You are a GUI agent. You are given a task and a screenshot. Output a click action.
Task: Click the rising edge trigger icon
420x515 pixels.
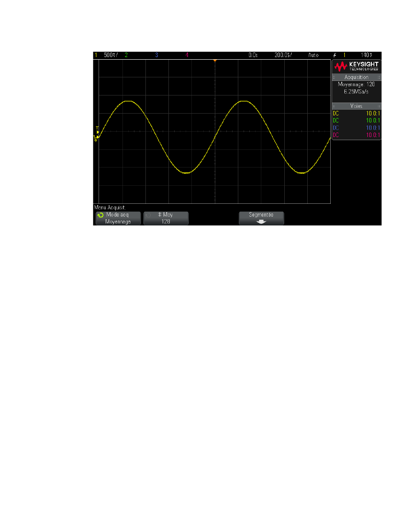click(335, 55)
